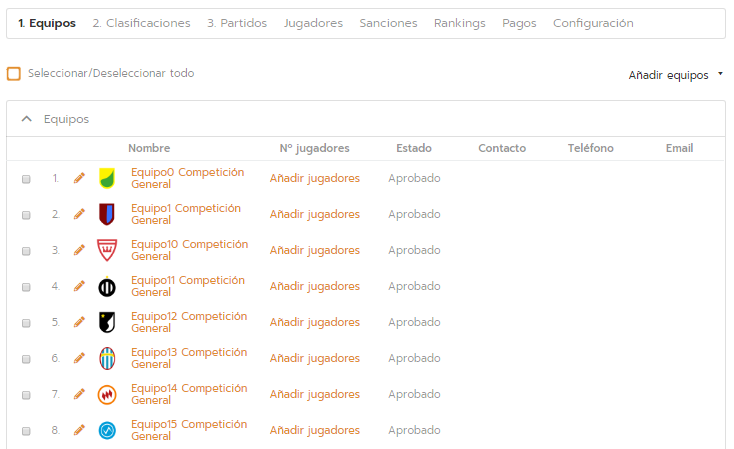Screen dimensions: 734x449
Task: Open Equipo15 Competición General team link
Action: tap(189, 430)
